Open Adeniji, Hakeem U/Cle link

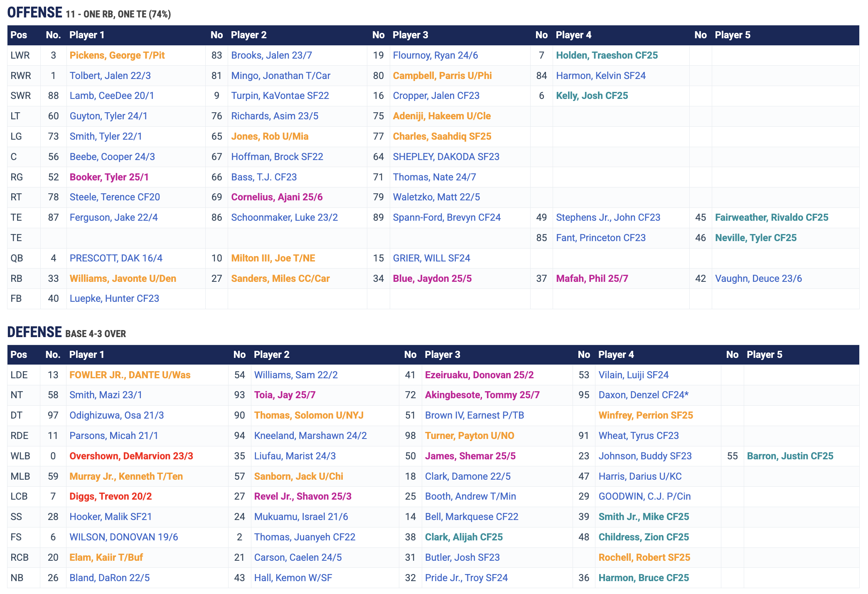point(442,116)
